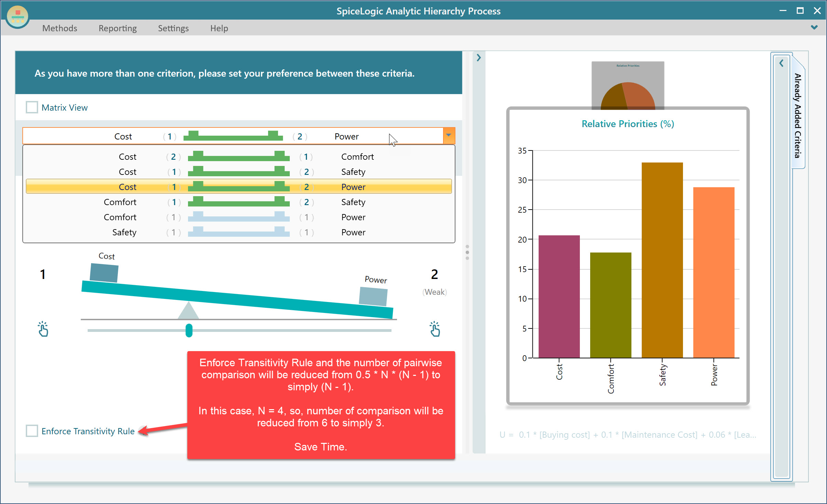The height and width of the screenshot is (504, 827).
Task: Open the Help menu
Action: coord(219,28)
